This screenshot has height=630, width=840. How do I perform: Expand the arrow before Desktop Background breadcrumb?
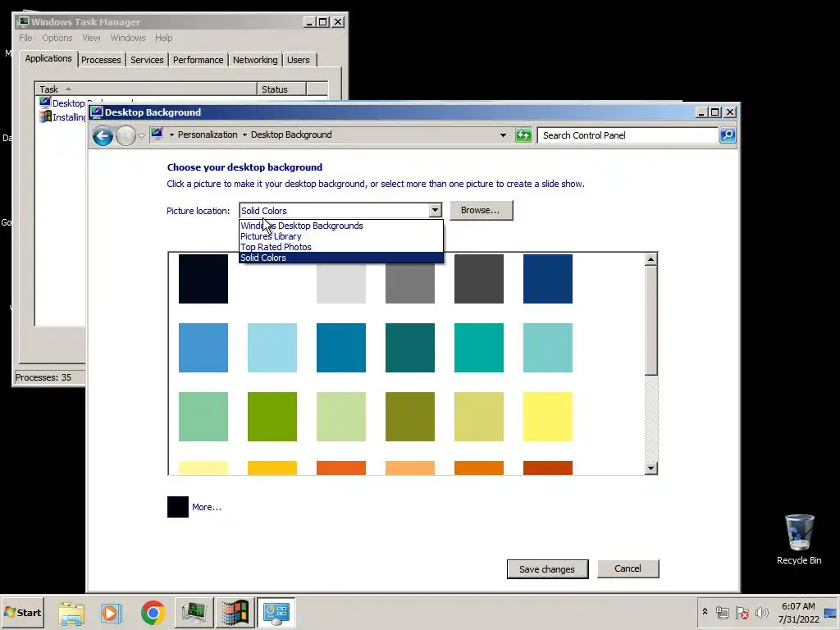244,135
